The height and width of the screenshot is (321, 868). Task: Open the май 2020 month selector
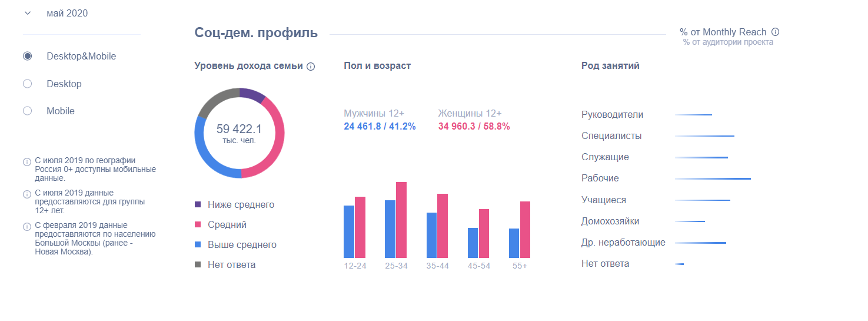[67, 13]
